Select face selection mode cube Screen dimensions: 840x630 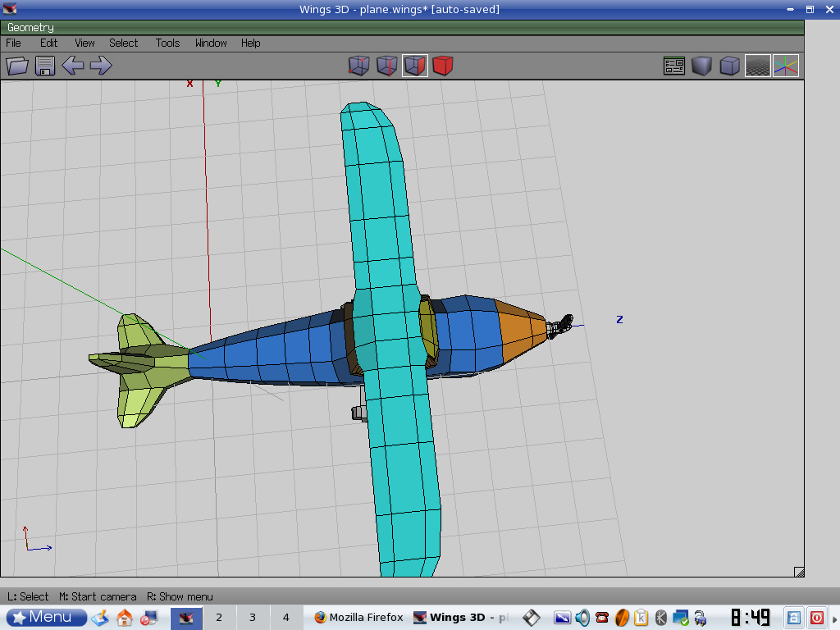(x=415, y=66)
